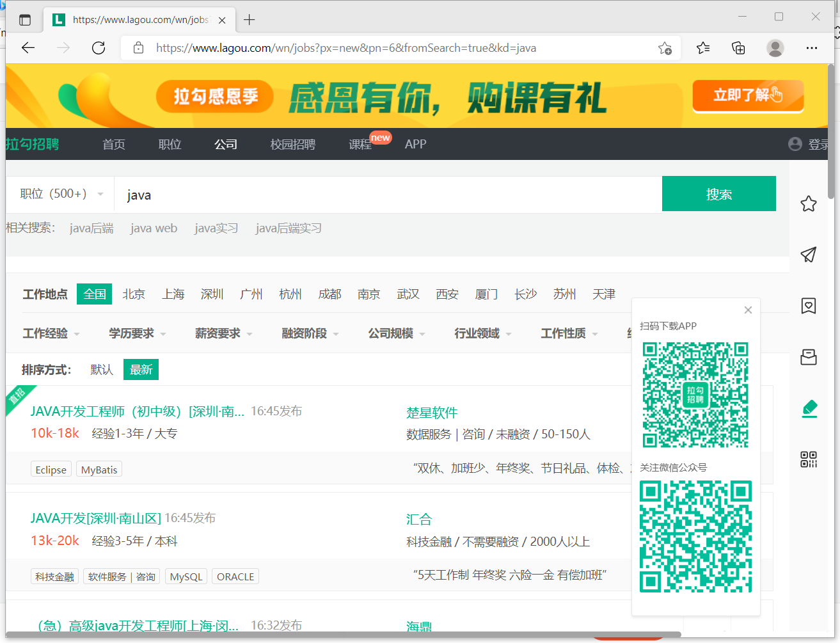Open the browser favorites list icon
The width and height of the screenshot is (840, 643).
(703, 48)
